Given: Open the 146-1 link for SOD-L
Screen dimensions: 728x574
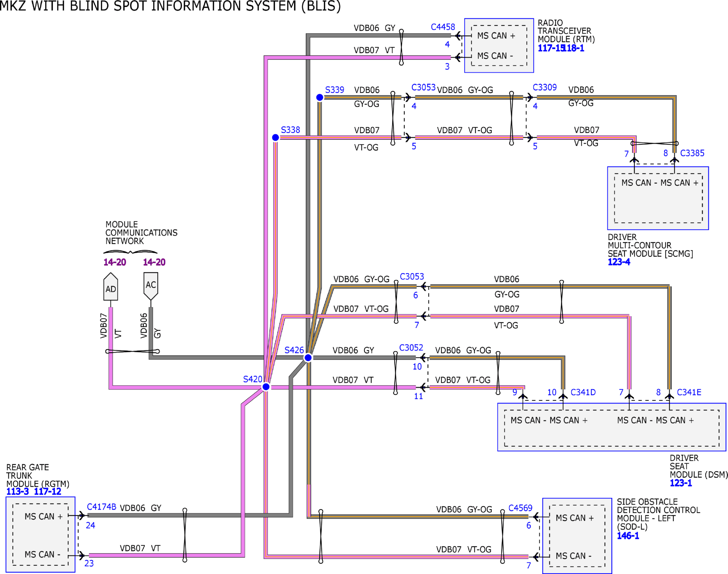Looking at the screenshot, I should [628, 536].
